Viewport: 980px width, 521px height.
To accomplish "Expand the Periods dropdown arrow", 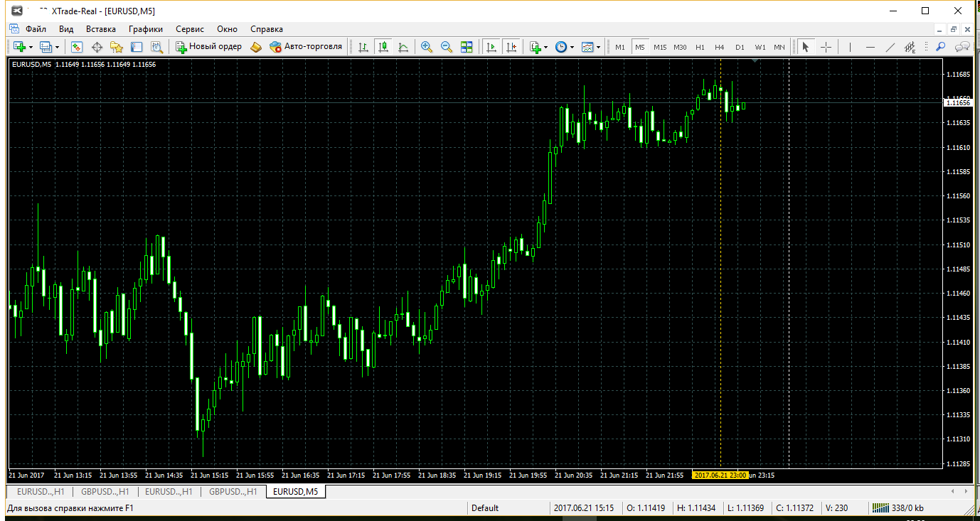I will [x=572, y=47].
